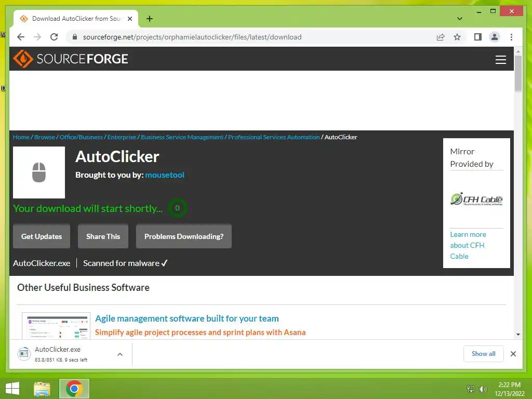The height and width of the screenshot is (399, 532).
Task: Click Share This button
Action: tap(103, 236)
